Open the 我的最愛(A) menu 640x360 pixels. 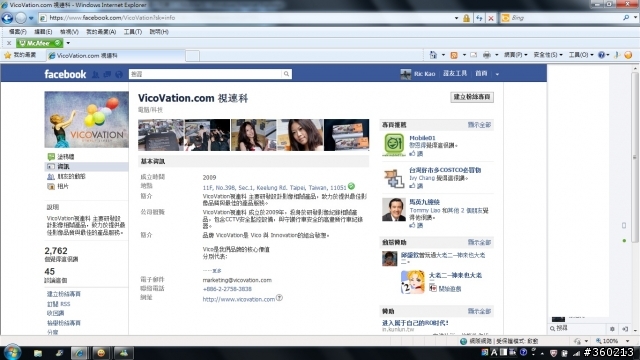[x=101, y=31]
